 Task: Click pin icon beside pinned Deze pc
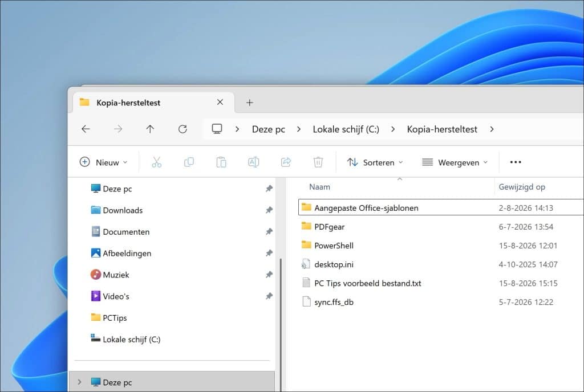click(x=269, y=189)
